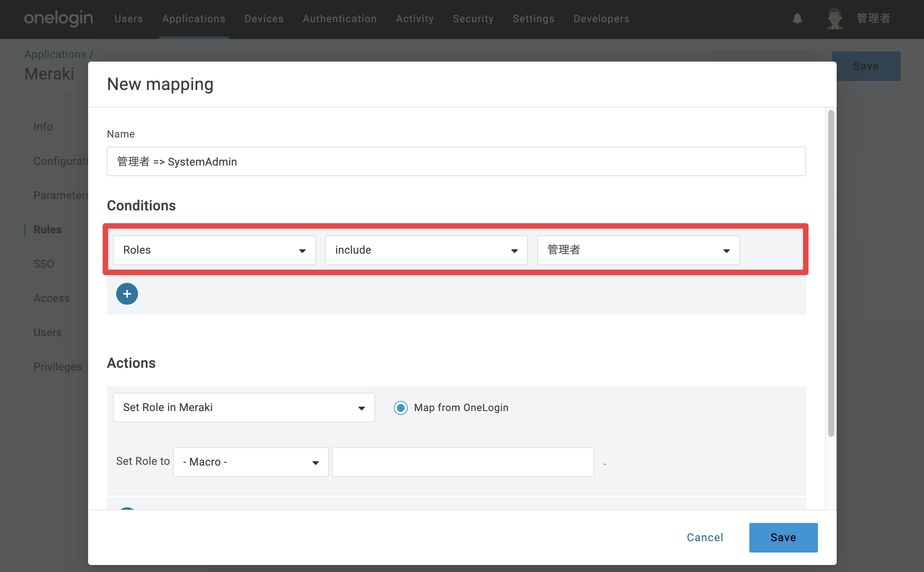Click the dialog vertical scrollbar
Image resolution: width=924 pixels, height=572 pixels.
(x=831, y=273)
